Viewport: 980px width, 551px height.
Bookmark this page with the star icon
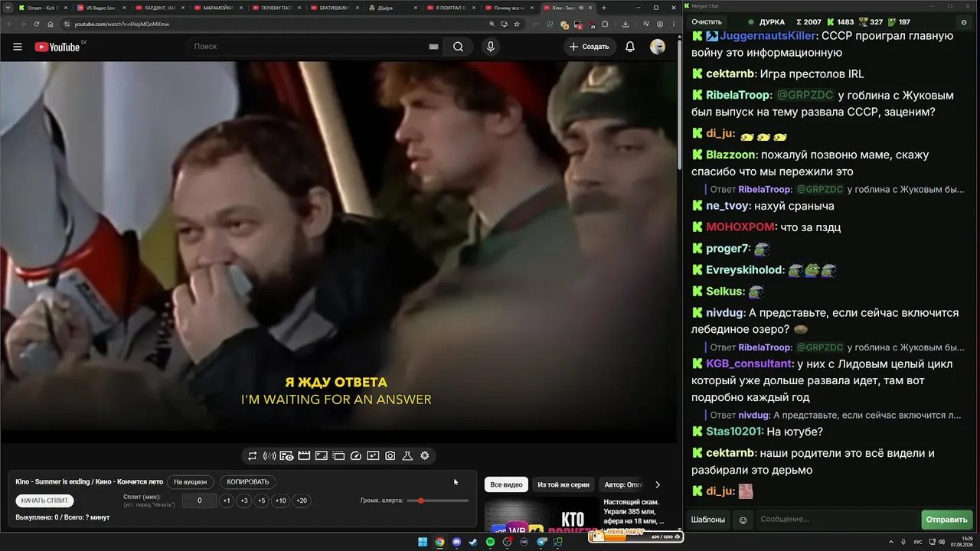(518, 24)
